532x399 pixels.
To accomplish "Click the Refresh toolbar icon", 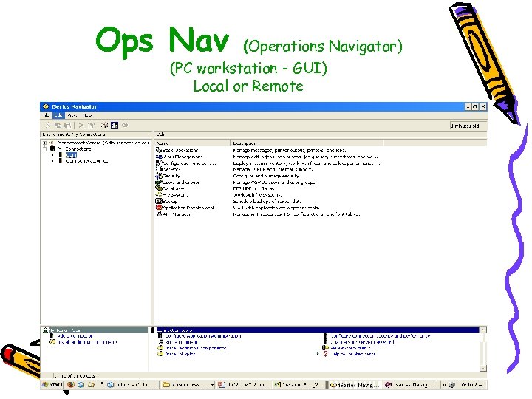I will point(104,125).
